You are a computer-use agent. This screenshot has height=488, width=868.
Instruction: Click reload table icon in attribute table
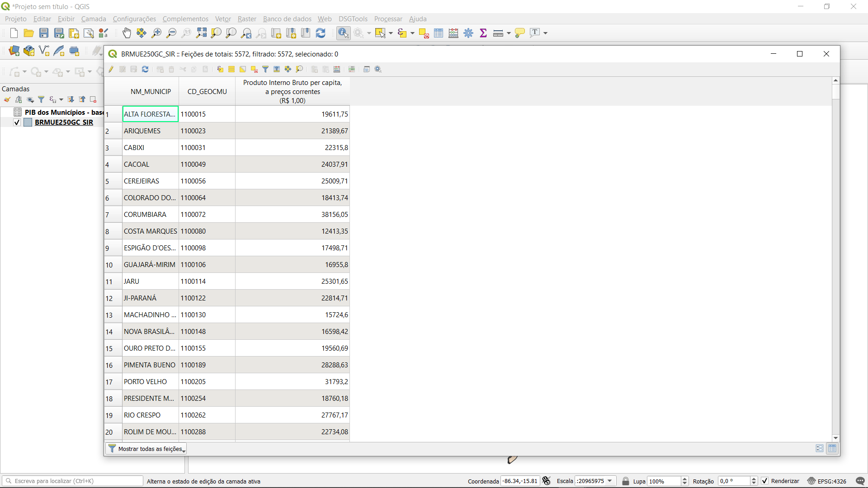[145, 69]
